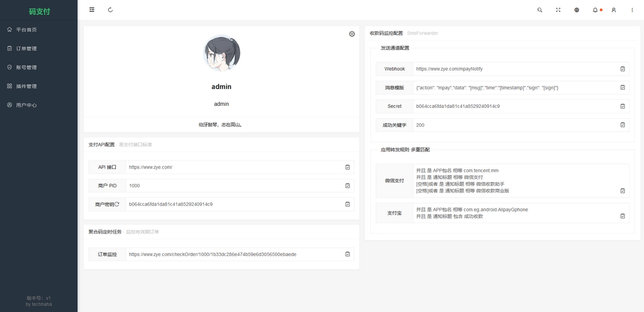Open the search icon in header
Image resolution: width=644 pixels, height=312 pixels.
[540, 10]
